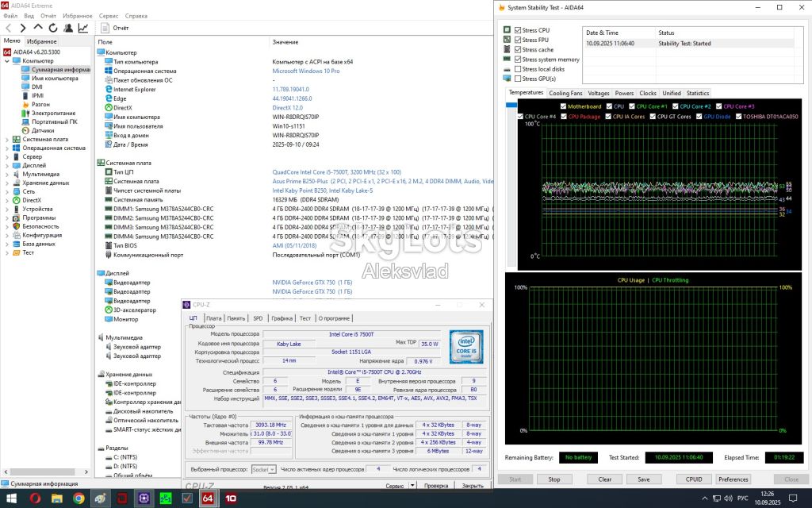The height and width of the screenshot is (508, 812).
Task: Click the horizontal scrollbar under the menu tree
Action: pyautogui.click(x=47, y=471)
